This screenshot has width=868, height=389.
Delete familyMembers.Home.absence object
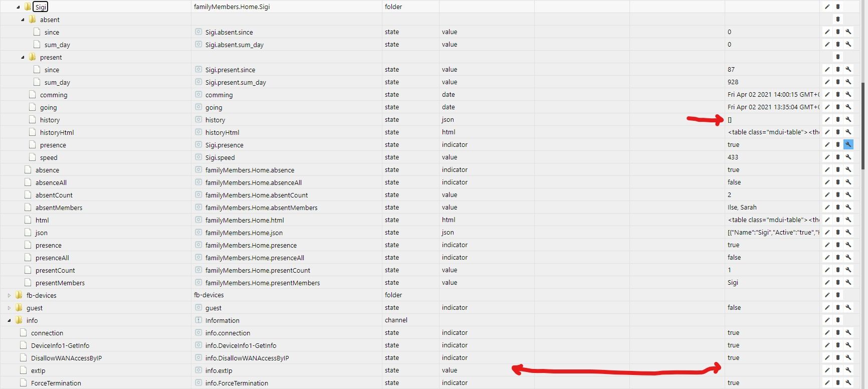tap(838, 170)
